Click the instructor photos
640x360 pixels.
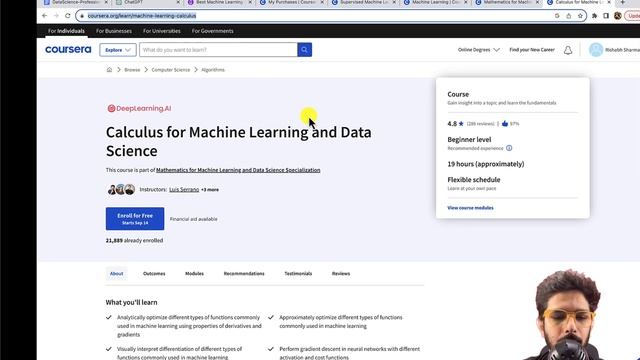pos(121,189)
